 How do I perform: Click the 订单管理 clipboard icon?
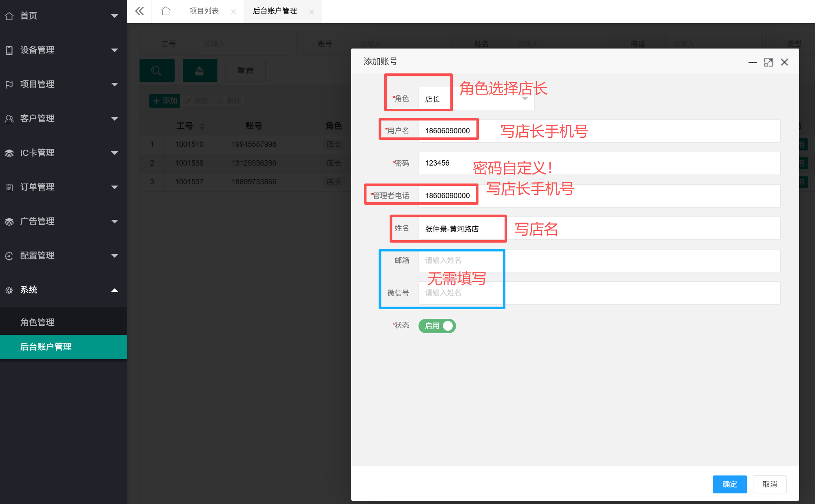click(9, 187)
